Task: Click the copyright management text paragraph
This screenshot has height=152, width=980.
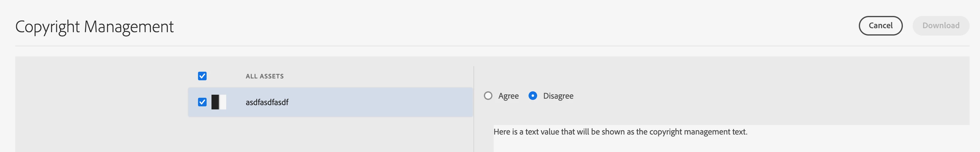Action: pos(620,132)
